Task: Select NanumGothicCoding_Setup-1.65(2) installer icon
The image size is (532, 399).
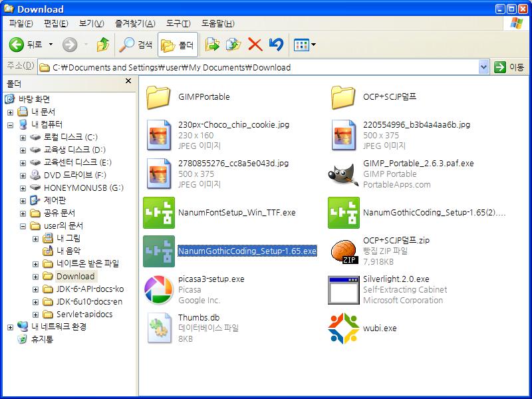Action: point(344,213)
